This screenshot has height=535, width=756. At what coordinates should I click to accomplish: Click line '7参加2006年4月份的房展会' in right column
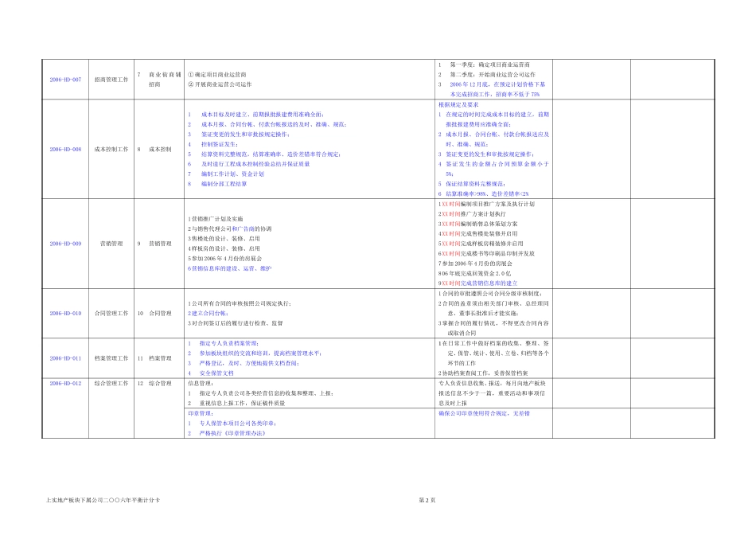click(475, 264)
